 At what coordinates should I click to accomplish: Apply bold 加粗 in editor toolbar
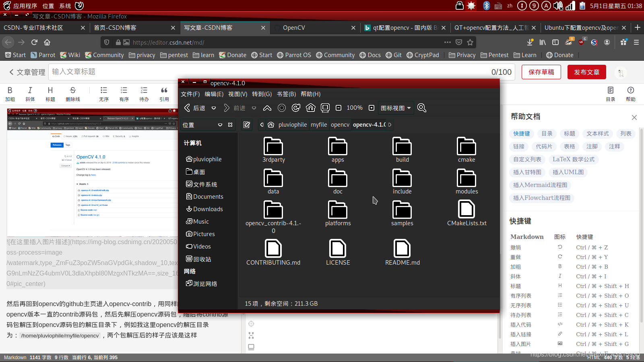pos(10,94)
